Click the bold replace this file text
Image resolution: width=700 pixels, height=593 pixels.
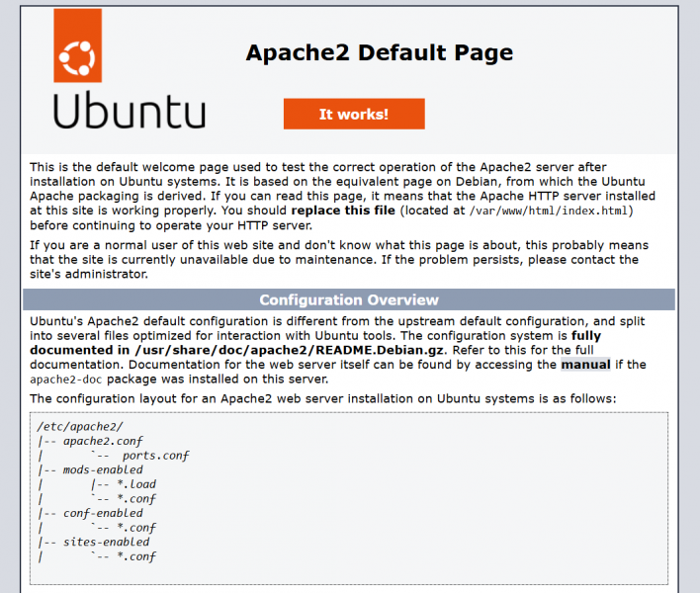tap(343, 211)
